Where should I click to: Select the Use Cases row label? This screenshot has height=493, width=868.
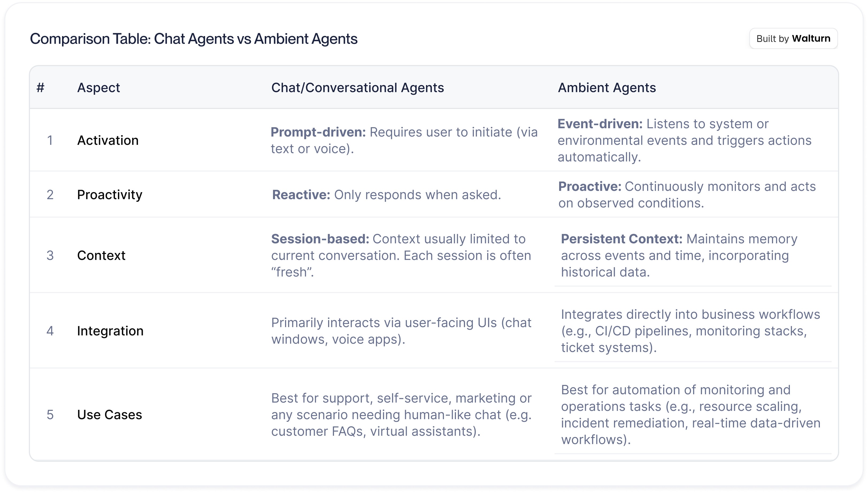pos(110,414)
